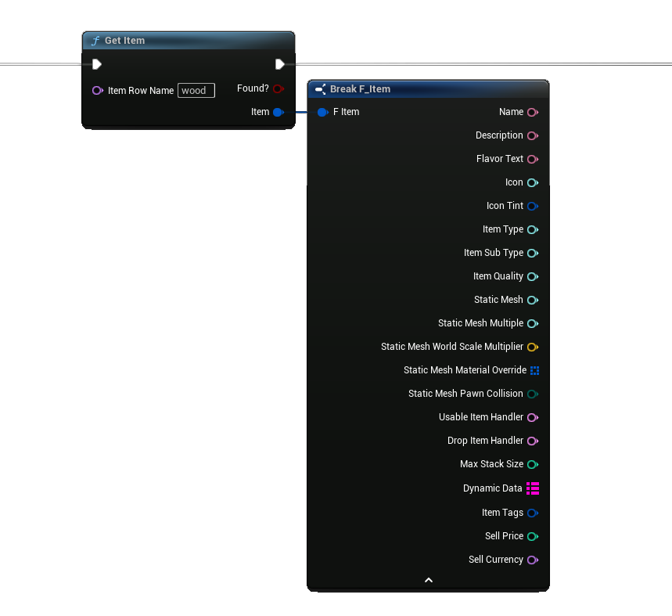This screenshot has width=672, height=616.
Task: Click the Found? boolean output pin
Action: click(278, 88)
